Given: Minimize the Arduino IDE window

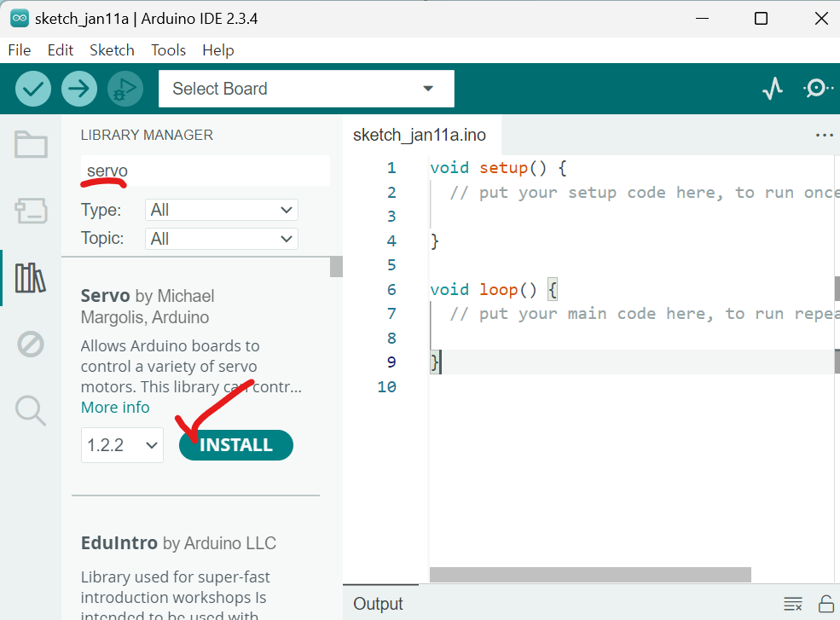Looking at the screenshot, I should click(702, 18).
